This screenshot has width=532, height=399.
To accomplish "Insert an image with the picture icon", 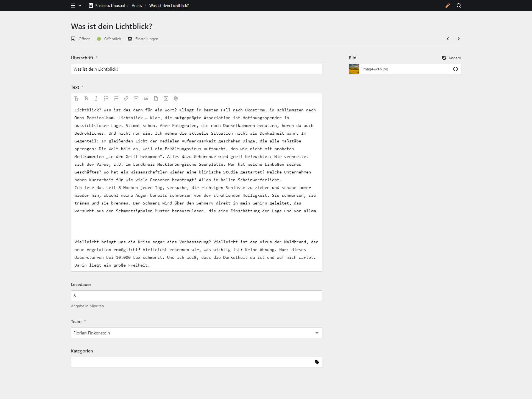I will pos(166,98).
